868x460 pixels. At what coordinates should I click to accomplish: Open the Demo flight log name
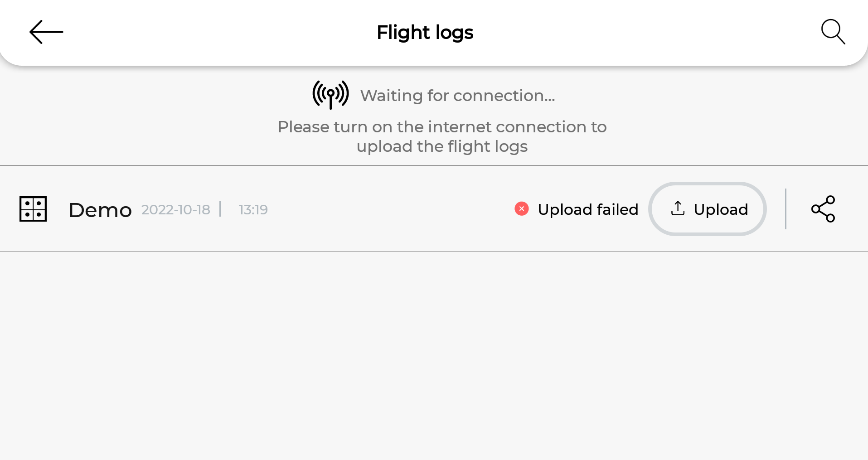(x=100, y=210)
